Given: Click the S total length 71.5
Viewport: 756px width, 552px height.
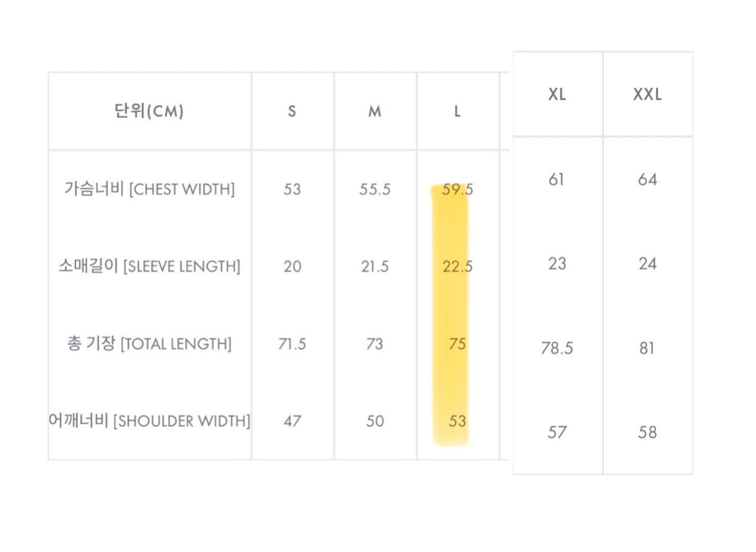Looking at the screenshot, I should coord(292,343).
